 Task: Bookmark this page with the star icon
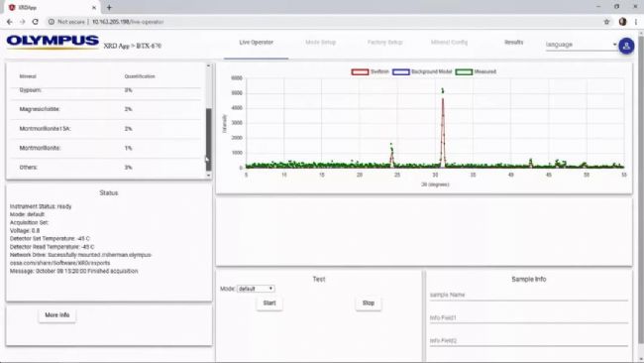[606, 22]
